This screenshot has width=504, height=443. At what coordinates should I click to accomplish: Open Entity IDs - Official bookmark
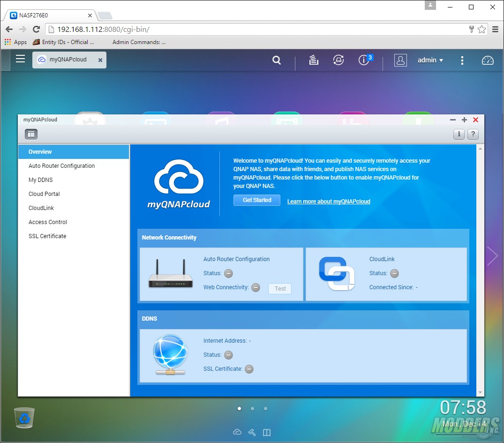point(63,42)
